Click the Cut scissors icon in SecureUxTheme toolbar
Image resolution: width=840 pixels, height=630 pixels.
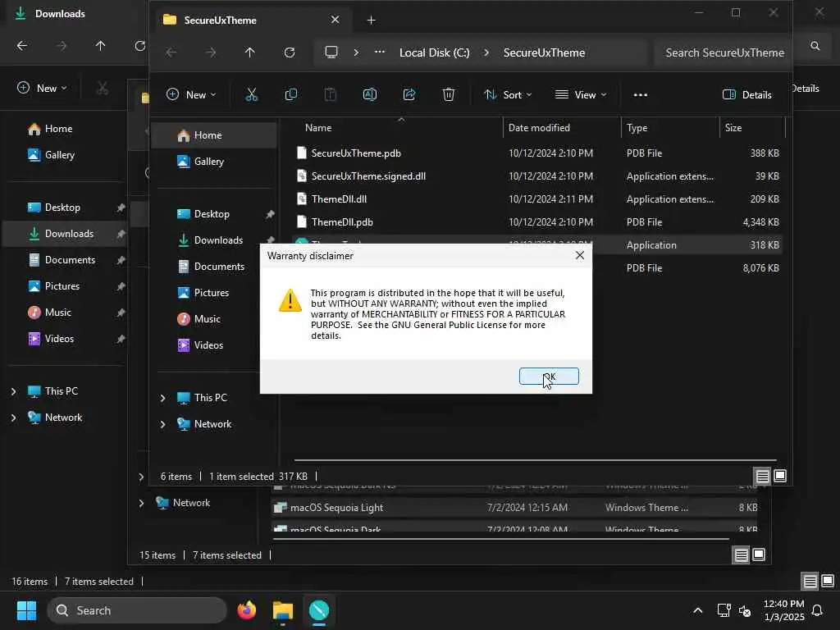tap(251, 95)
